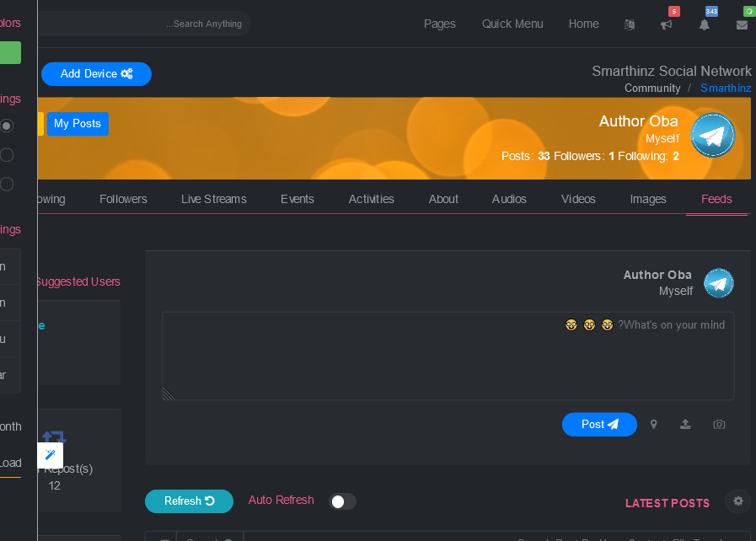This screenshot has height=541, width=756.
Task: Switch to the Live Streams tab
Action: 214,200
